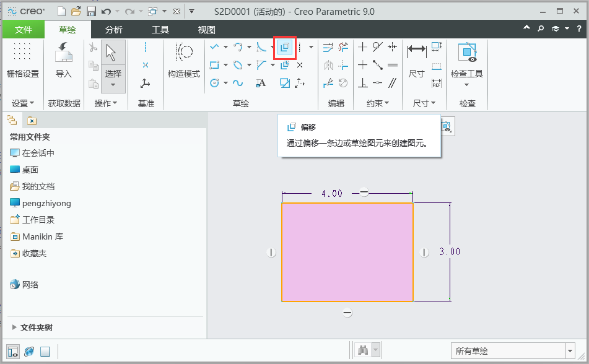Select the 3.00 height dimension value
Viewport: 589px width, 364px height.
pos(450,252)
